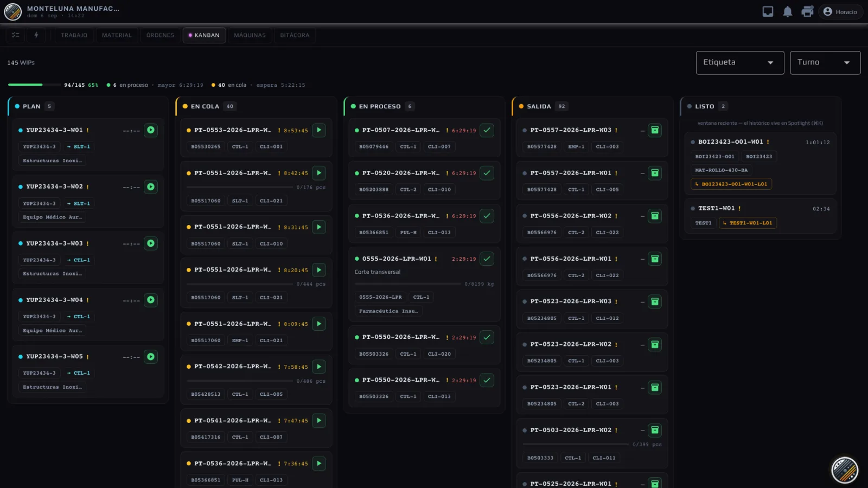Complete PT-0520-2026-LPR with its checkmark icon
The width and height of the screenshot is (868, 488).
click(487, 173)
